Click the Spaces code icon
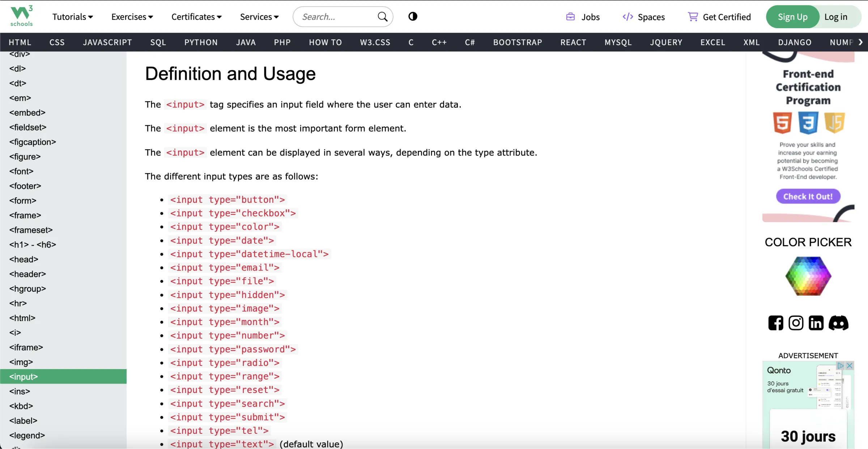 [x=627, y=17]
